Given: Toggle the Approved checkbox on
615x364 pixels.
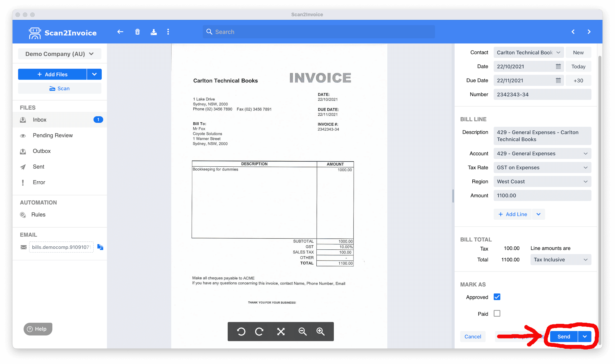Looking at the screenshot, I should click(x=497, y=297).
